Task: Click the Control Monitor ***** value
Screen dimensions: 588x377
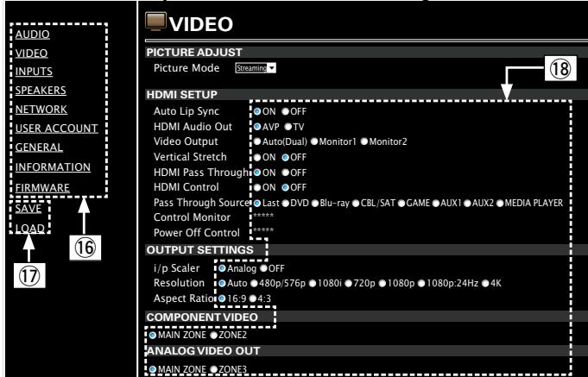Action: (263, 216)
